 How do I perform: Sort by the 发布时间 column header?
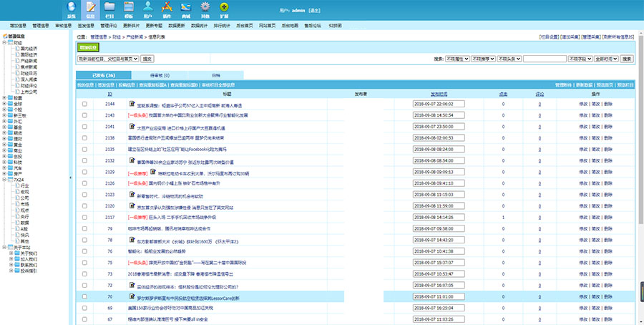[439, 94]
